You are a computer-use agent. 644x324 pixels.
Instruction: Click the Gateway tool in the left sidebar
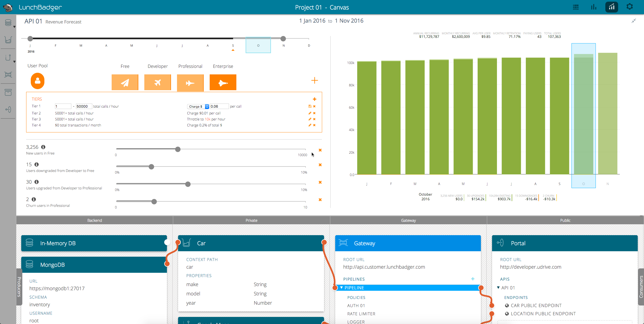click(8, 75)
